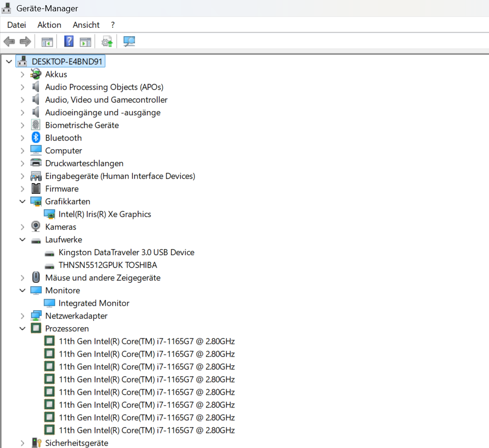Image resolution: width=489 pixels, height=448 pixels.
Task: Select the Integrated Monitor entry
Action: pyautogui.click(x=94, y=303)
